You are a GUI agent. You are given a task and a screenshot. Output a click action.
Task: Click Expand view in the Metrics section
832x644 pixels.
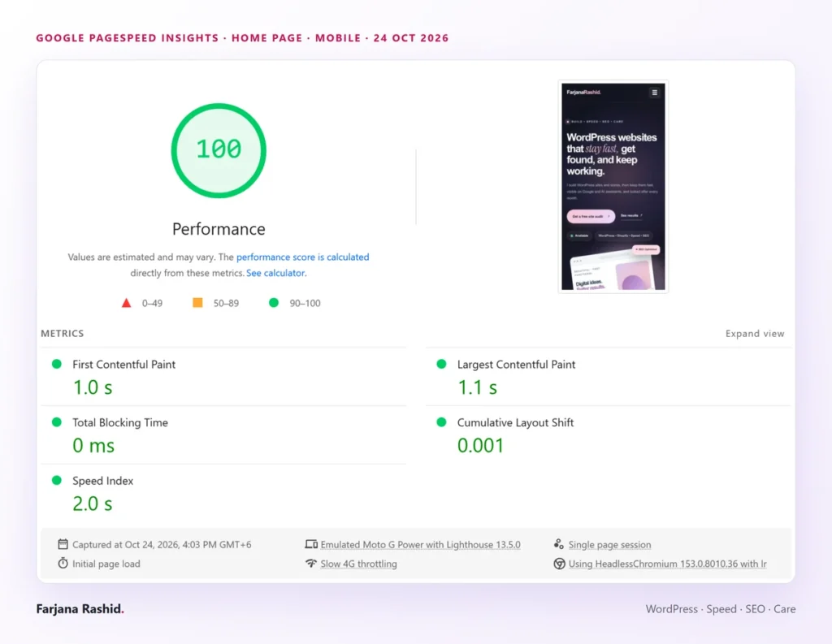(x=755, y=334)
